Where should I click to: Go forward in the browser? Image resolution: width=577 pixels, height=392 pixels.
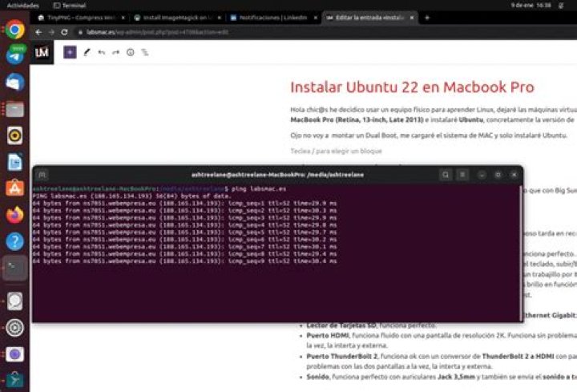pos(51,32)
